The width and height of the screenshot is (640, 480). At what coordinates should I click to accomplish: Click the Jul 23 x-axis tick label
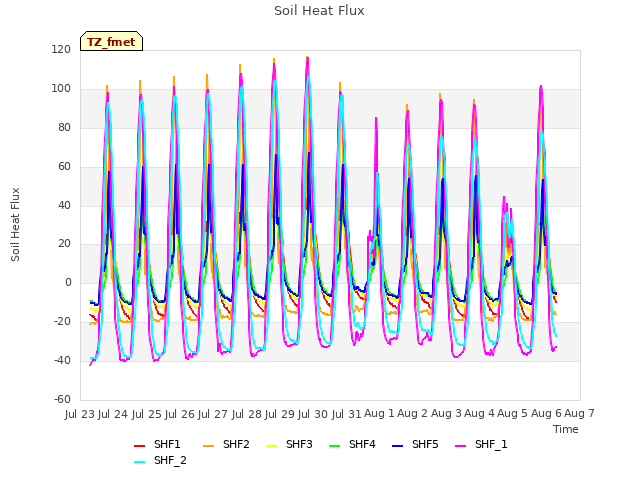tap(80, 414)
